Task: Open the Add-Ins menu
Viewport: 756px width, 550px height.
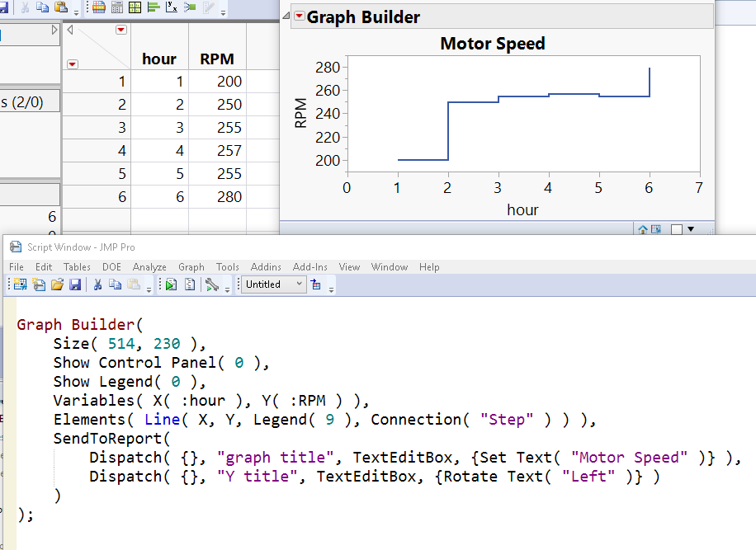Action: tap(310, 267)
